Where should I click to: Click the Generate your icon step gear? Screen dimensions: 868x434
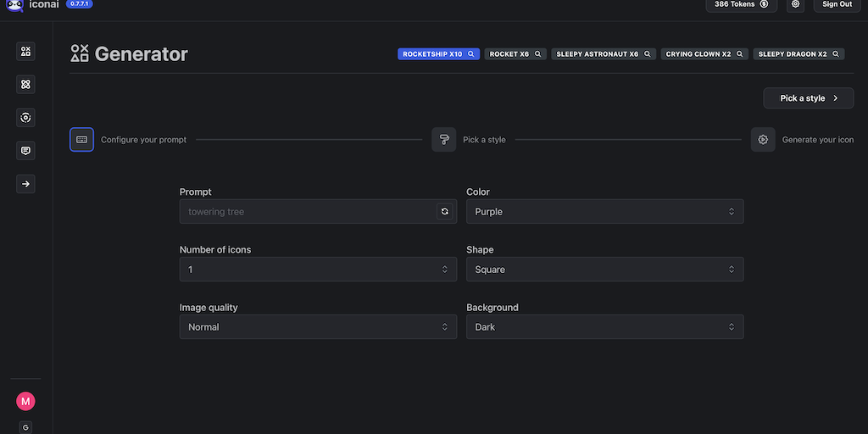(x=763, y=140)
